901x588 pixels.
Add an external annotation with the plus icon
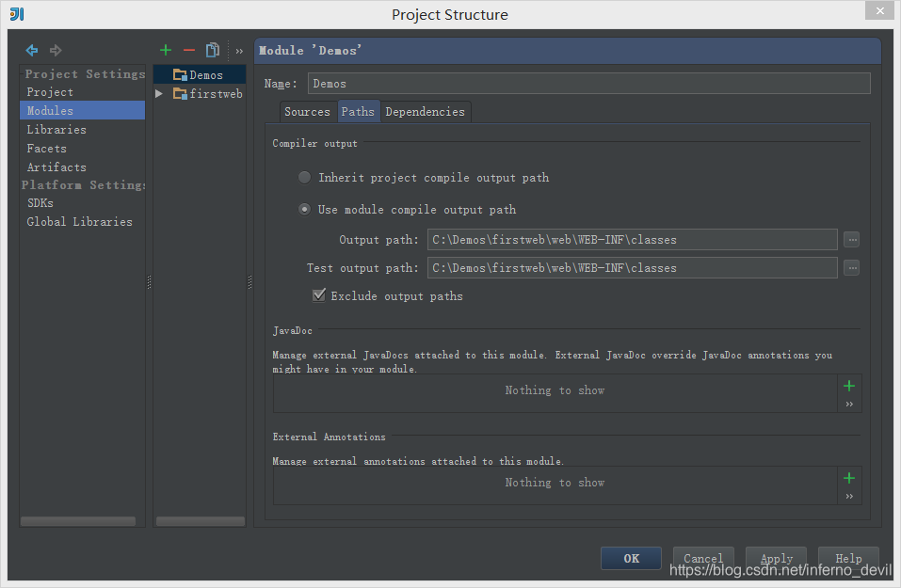click(849, 478)
